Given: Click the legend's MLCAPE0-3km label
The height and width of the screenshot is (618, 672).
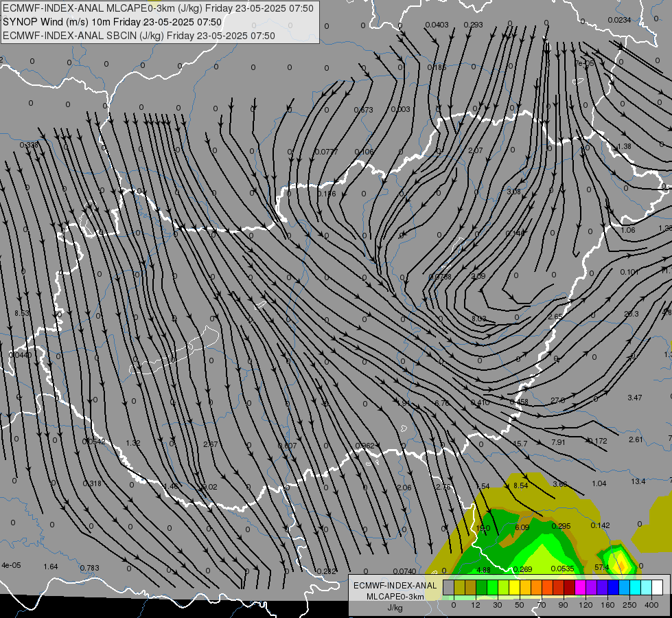Looking at the screenshot, I should coord(395,597).
